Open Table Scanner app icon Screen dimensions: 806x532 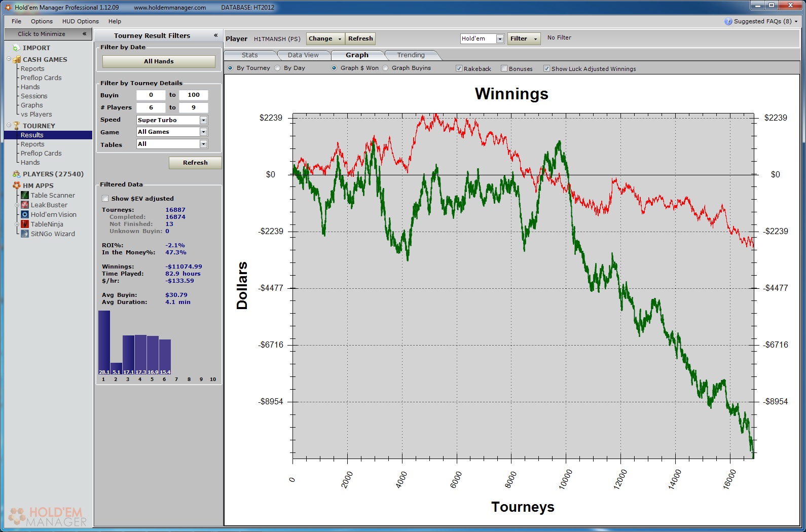pos(25,195)
